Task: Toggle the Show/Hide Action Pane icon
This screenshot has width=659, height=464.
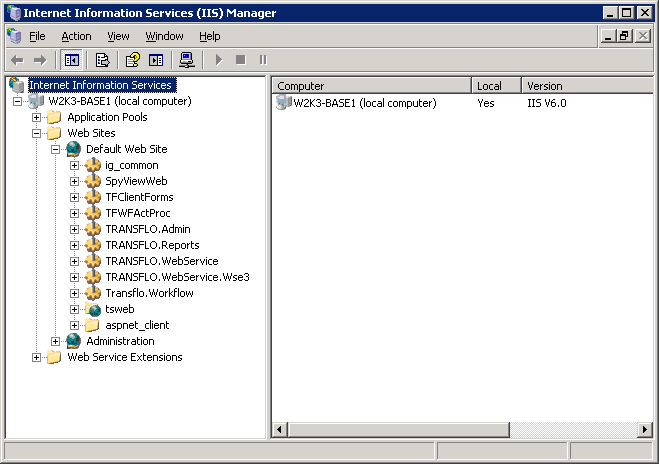Action: (156, 60)
